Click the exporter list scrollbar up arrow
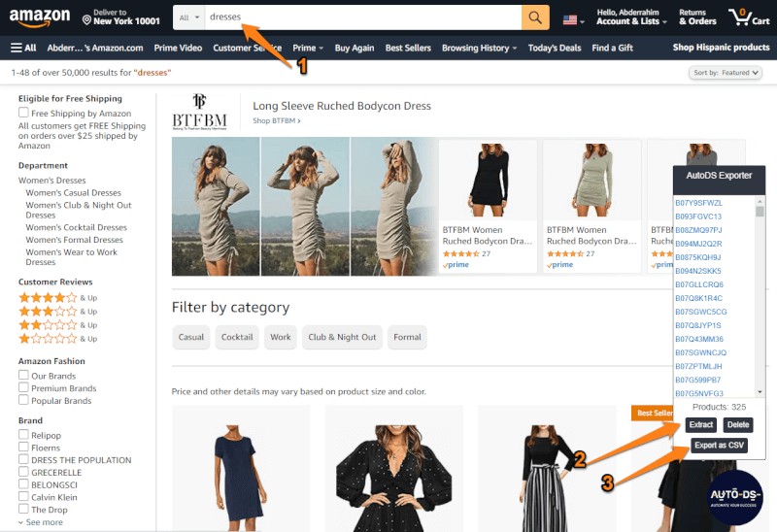 [760, 202]
